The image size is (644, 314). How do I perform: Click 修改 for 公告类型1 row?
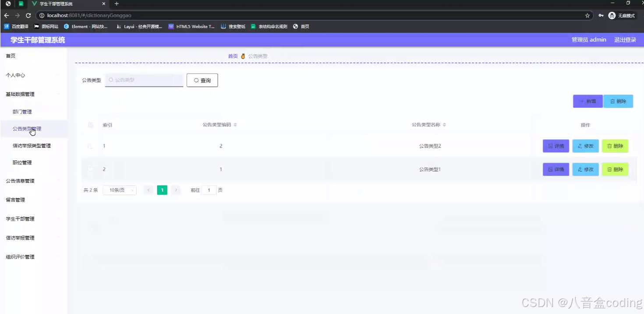[x=585, y=169]
